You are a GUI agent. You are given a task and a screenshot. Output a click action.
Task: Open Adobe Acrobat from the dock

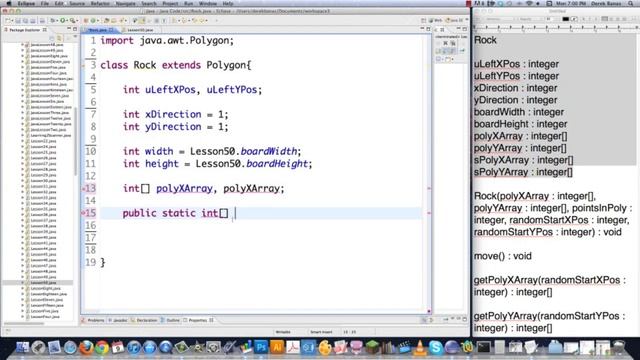[293, 347]
